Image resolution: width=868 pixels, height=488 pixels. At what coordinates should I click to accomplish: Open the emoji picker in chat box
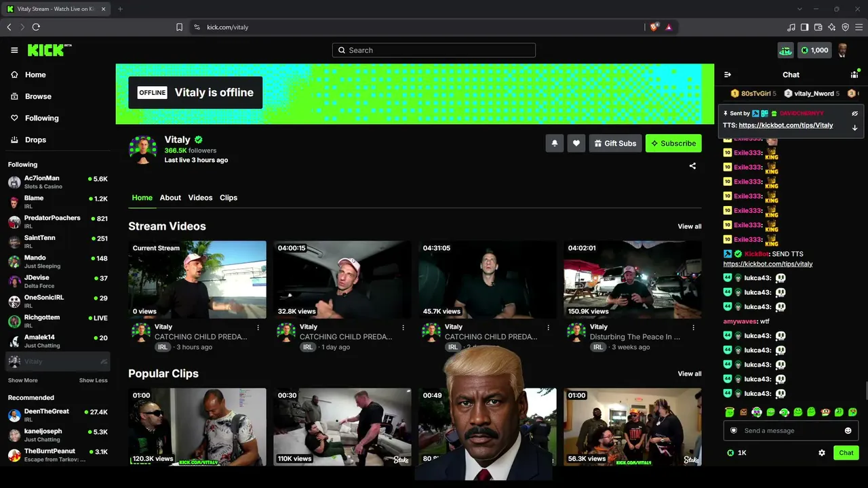click(848, 430)
